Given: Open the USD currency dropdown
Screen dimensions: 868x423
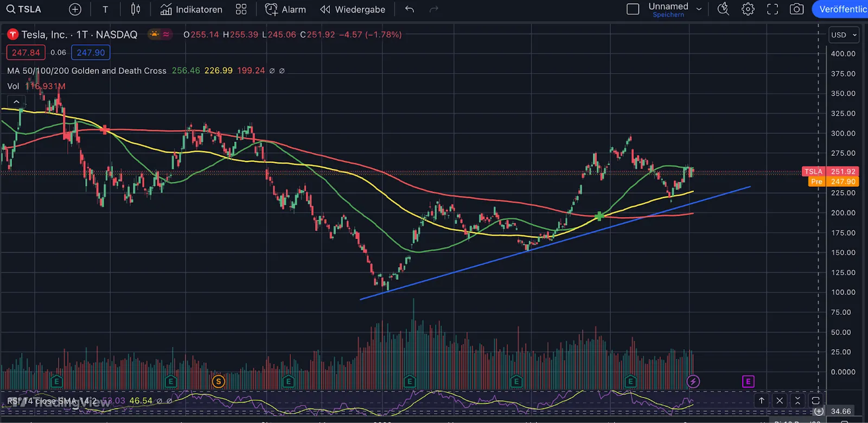Looking at the screenshot, I should (x=844, y=35).
